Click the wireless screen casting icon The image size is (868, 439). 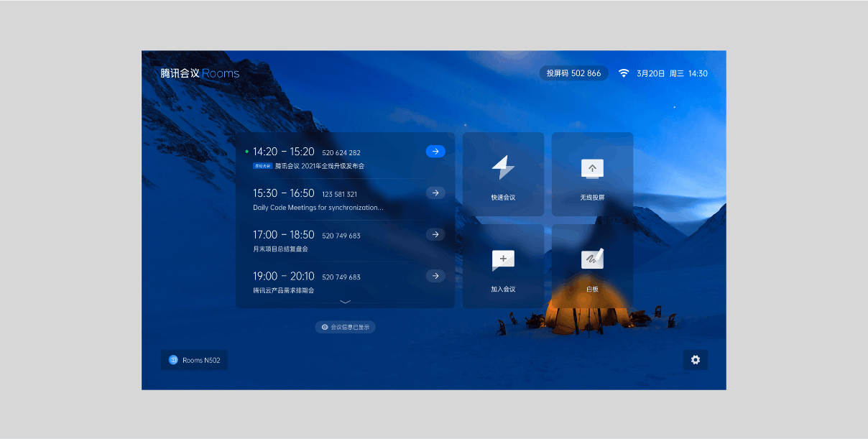point(592,169)
